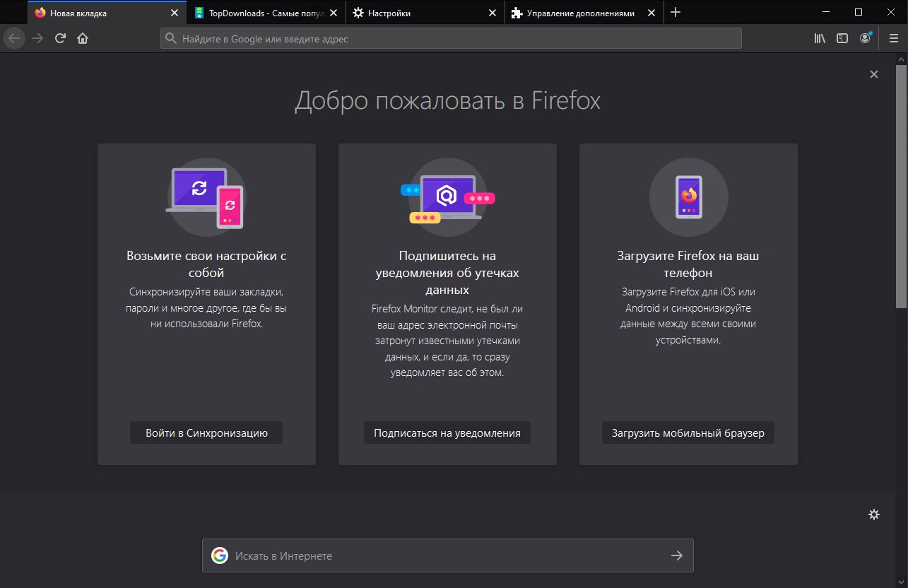This screenshot has width=908, height=588.
Task: Click Подпишитесь на уведомления card title
Action: pyautogui.click(x=447, y=273)
